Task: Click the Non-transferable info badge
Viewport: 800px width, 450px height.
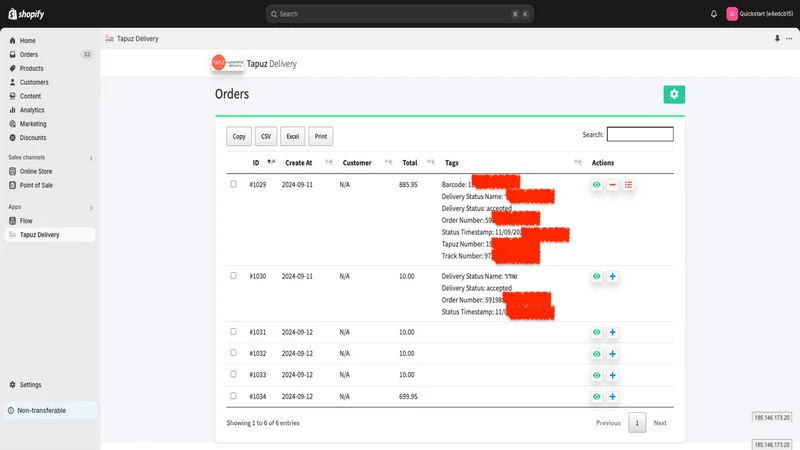Action: pyautogui.click(x=50, y=410)
